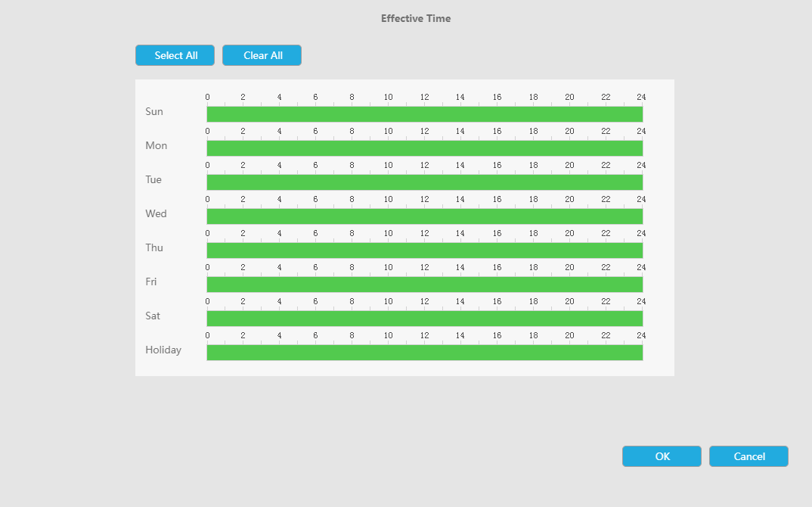Screen dimensions: 812x507
Task: Select the Wed schedule time bar
Action: [425, 216]
